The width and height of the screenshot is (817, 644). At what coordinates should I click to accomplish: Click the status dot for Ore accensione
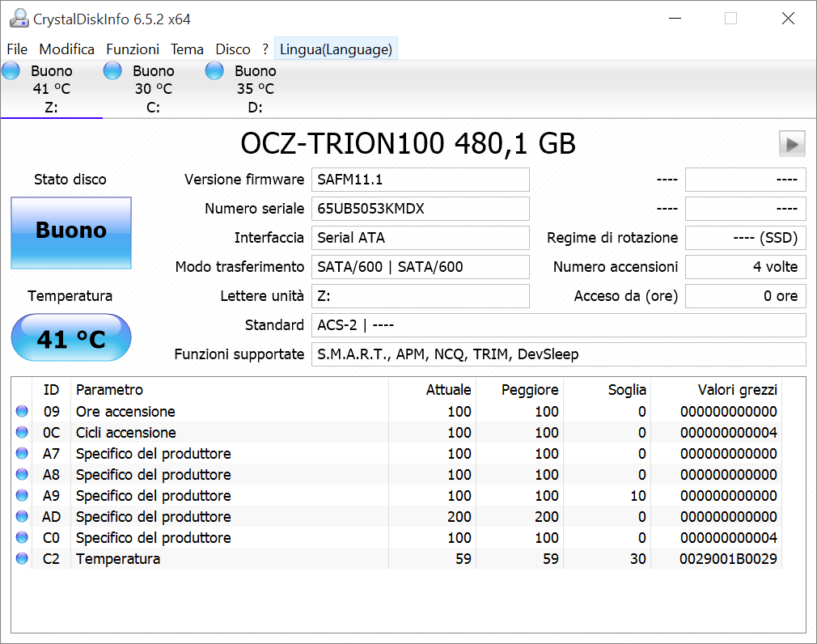[x=22, y=411]
